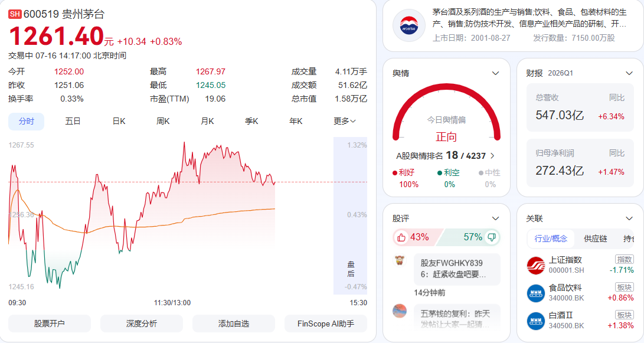The image size is (644, 343).
Task: Click the 股票开户 button
Action: pyautogui.click(x=49, y=324)
